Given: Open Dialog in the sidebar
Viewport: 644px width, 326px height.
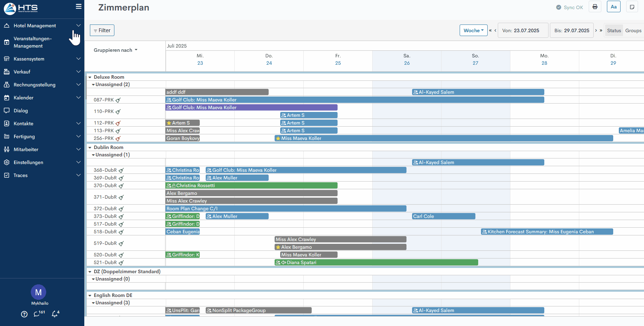Looking at the screenshot, I should [21, 111].
